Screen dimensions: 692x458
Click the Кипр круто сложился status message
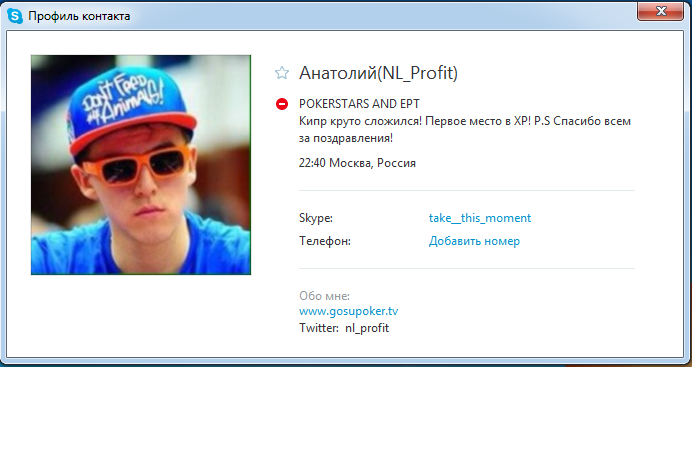(x=465, y=129)
